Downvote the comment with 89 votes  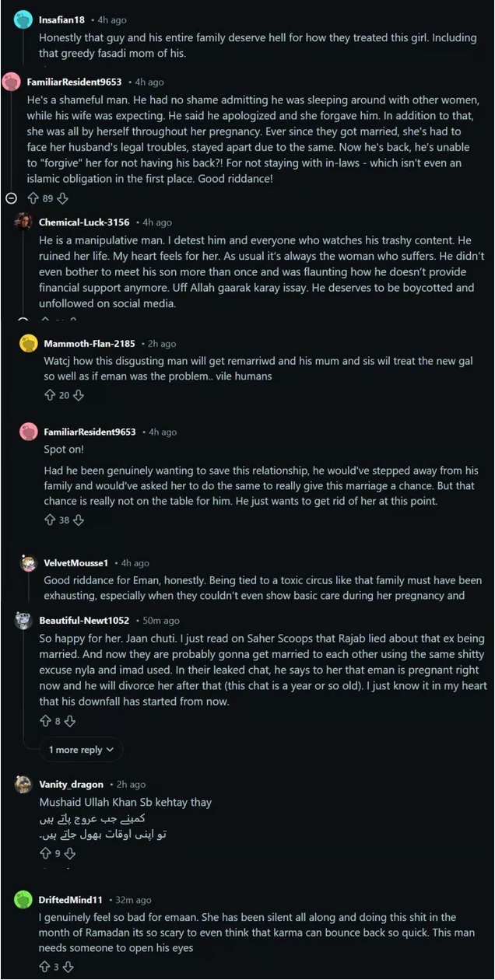(62, 198)
